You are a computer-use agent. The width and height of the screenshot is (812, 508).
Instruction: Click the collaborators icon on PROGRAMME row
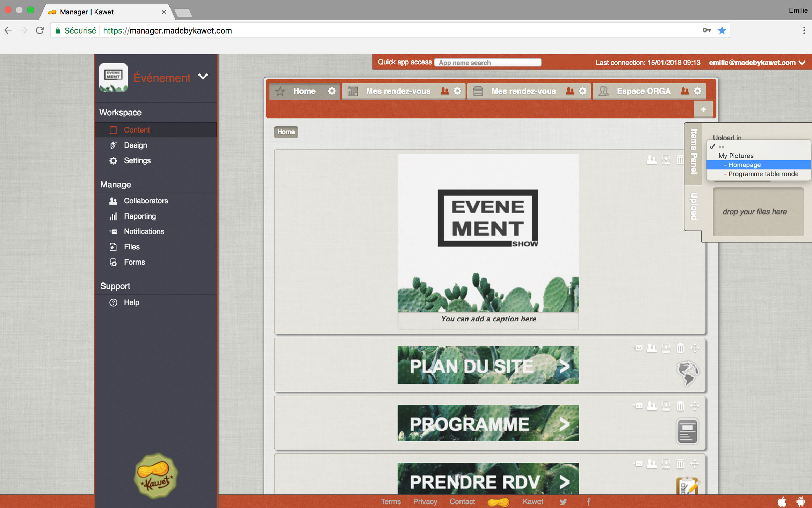tap(652, 406)
